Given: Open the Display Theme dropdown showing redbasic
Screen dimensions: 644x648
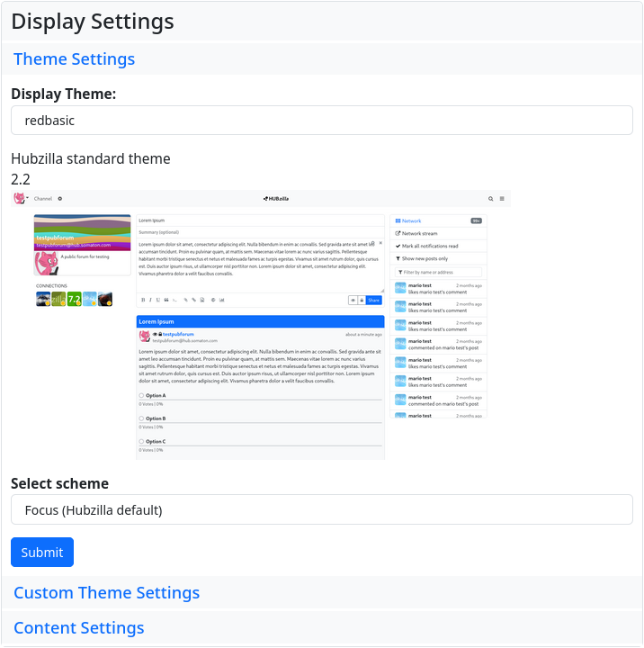Looking at the screenshot, I should click(x=322, y=121).
